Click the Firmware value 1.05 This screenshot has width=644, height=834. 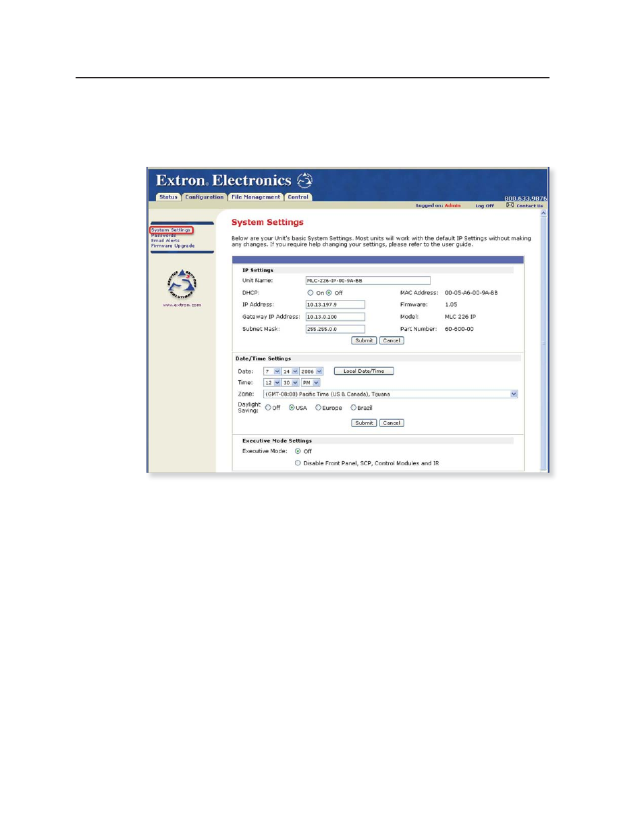coord(451,305)
